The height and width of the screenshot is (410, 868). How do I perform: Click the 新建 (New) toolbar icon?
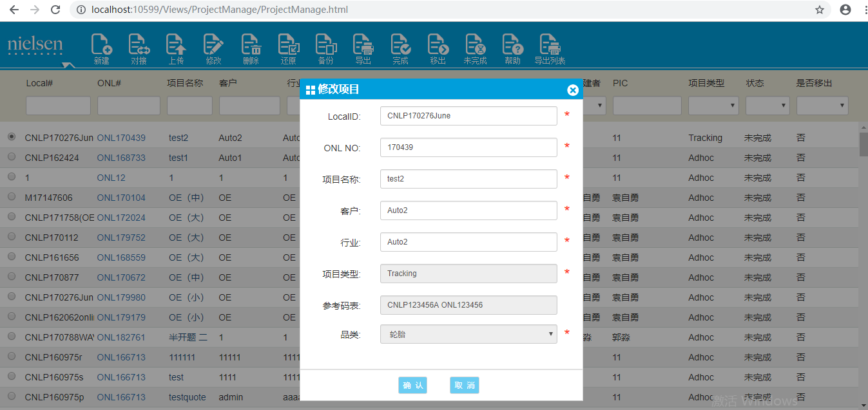pos(101,49)
